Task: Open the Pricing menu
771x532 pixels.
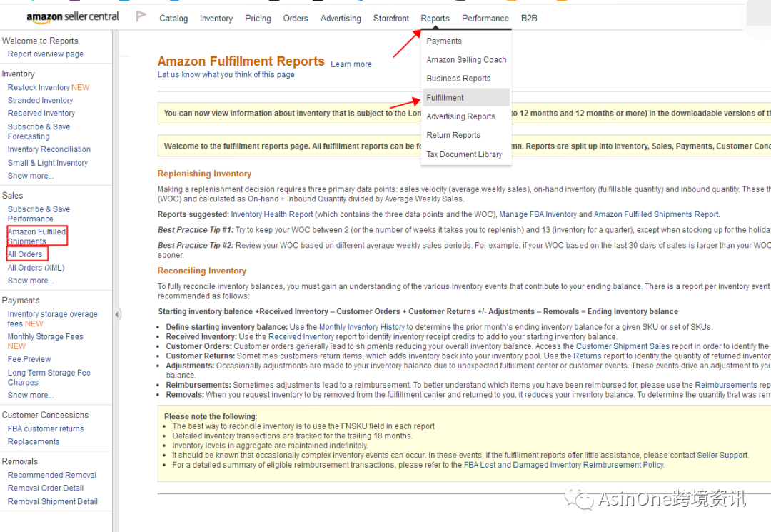Action: (x=258, y=18)
